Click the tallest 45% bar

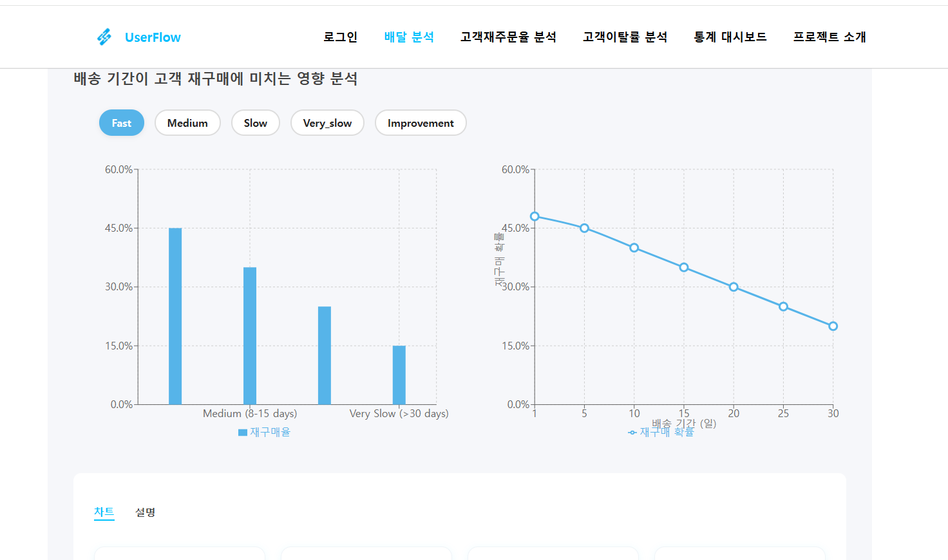pyautogui.click(x=175, y=316)
